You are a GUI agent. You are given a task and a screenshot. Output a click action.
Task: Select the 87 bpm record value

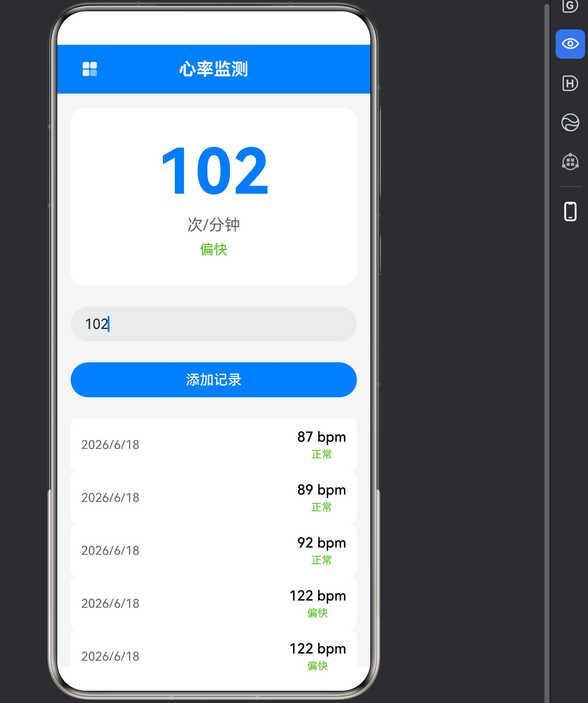[x=321, y=437]
